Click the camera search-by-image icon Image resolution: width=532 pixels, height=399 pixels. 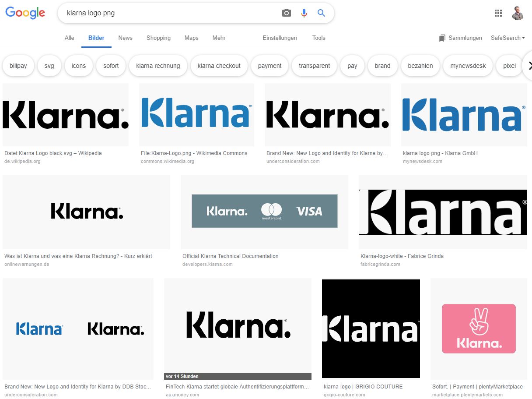[x=287, y=13]
